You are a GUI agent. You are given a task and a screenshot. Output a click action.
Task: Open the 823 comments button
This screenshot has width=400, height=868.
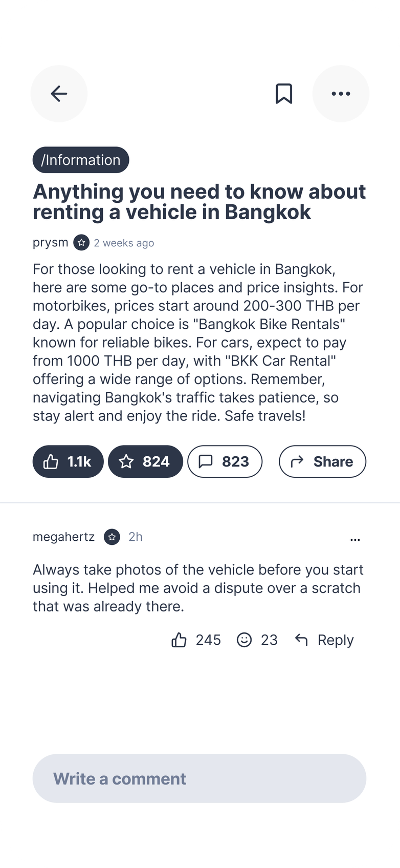point(225,461)
